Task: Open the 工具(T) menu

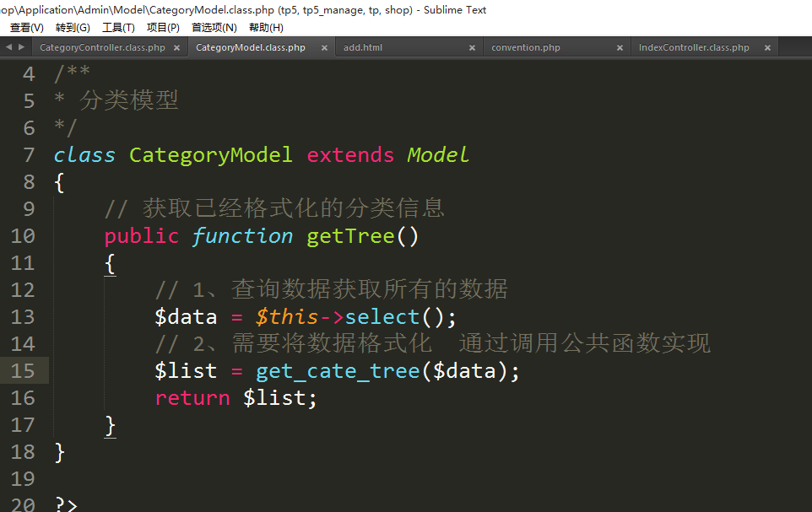Action: coord(118,28)
